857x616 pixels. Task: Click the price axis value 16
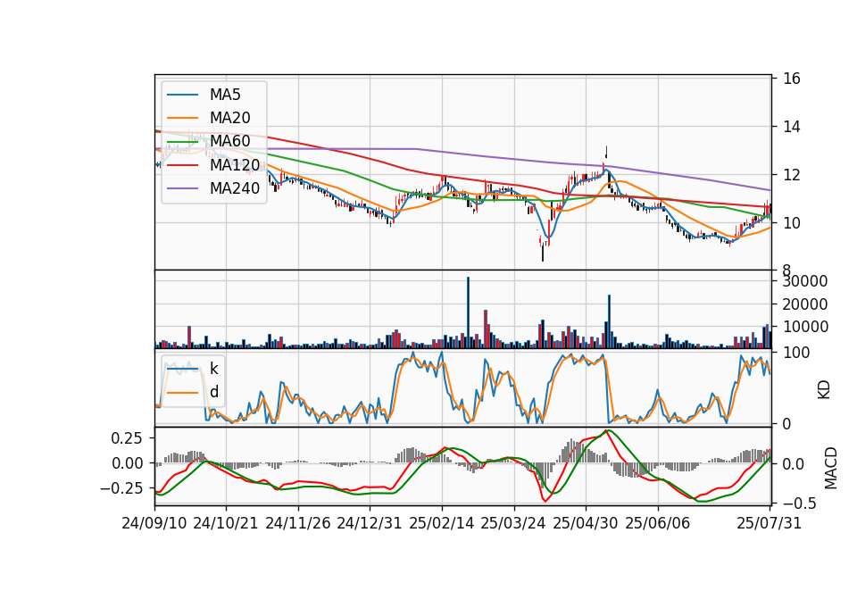(792, 79)
